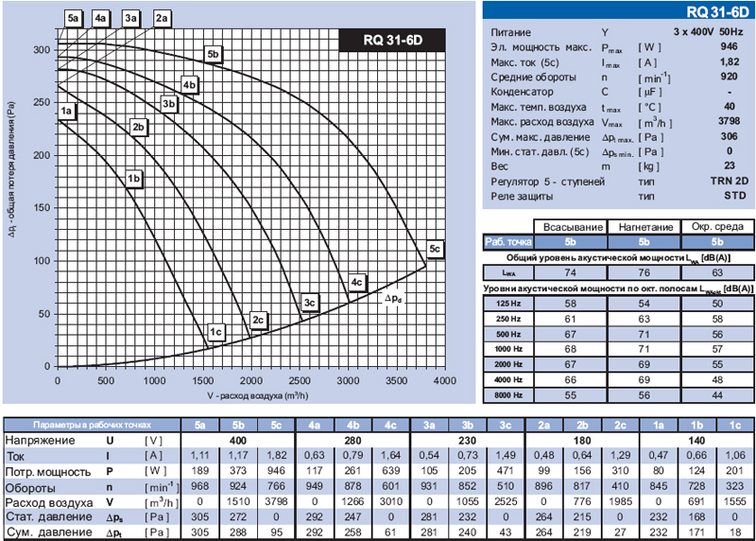Select the 3c point label on the graph
The width and height of the screenshot is (756, 541).
coord(310,302)
